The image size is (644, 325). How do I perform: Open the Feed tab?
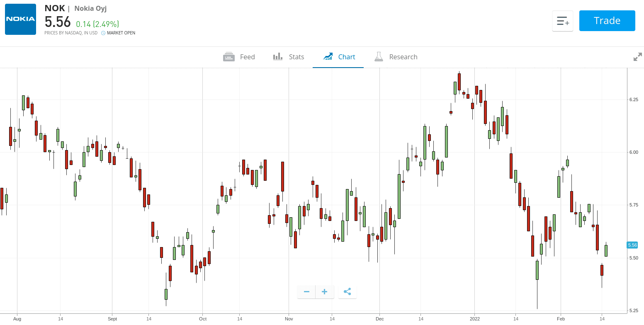pyautogui.click(x=239, y=57)
